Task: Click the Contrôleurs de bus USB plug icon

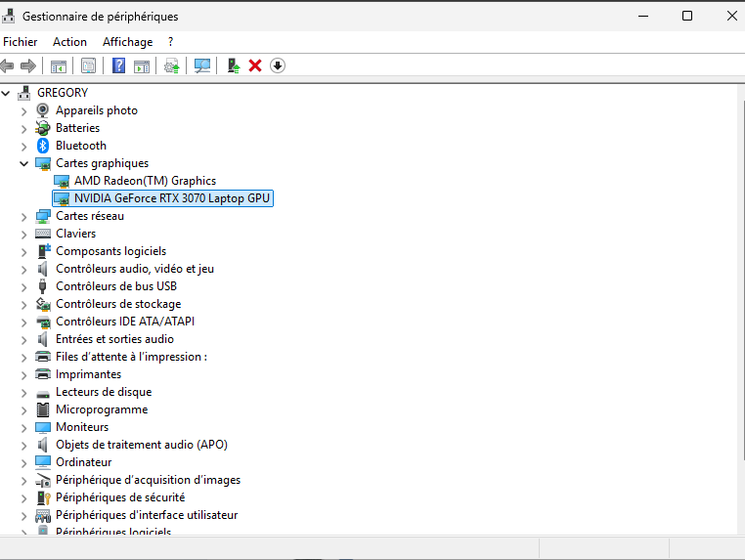Action: [x=42, y=286]
